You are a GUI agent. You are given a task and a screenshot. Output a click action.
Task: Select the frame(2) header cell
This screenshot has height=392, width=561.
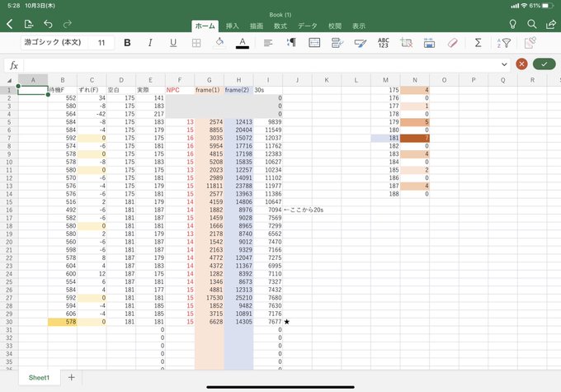[x=238, y=90]
